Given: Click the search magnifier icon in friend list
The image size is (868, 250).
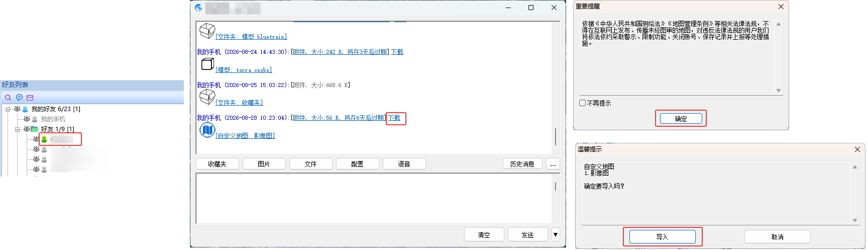Looking at the screenshot, I should [x=8, y=98].
